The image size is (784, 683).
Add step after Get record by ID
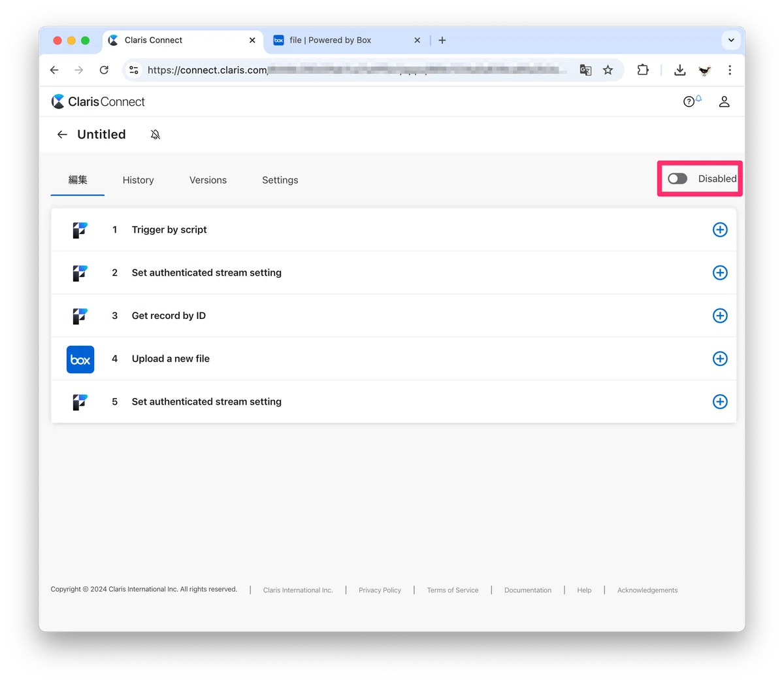point(720,316)
